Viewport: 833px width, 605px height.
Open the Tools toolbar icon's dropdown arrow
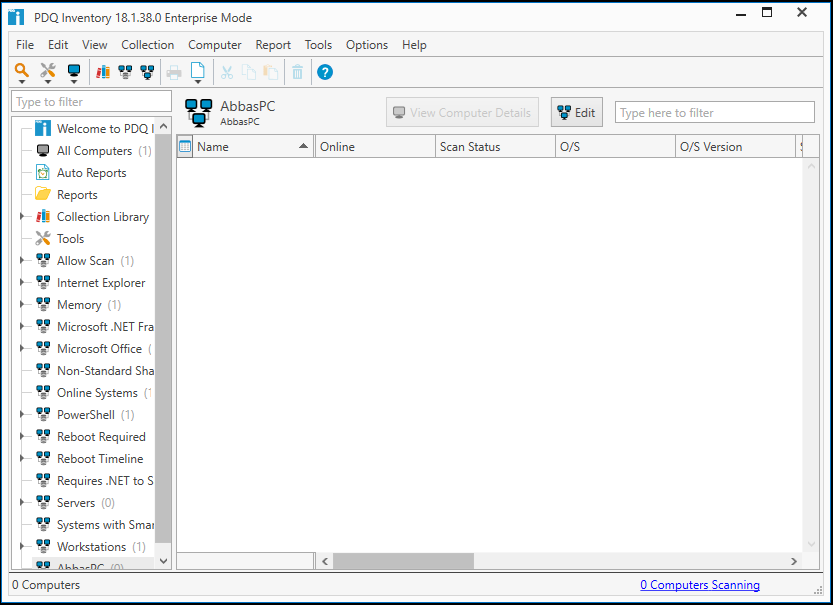click(x=48, y=82)
